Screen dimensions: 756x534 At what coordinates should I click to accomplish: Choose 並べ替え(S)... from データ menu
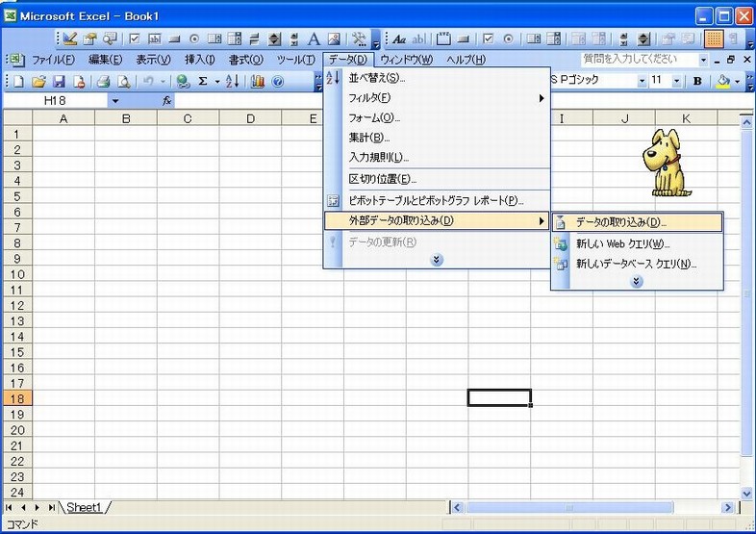[x=438, y=78]
